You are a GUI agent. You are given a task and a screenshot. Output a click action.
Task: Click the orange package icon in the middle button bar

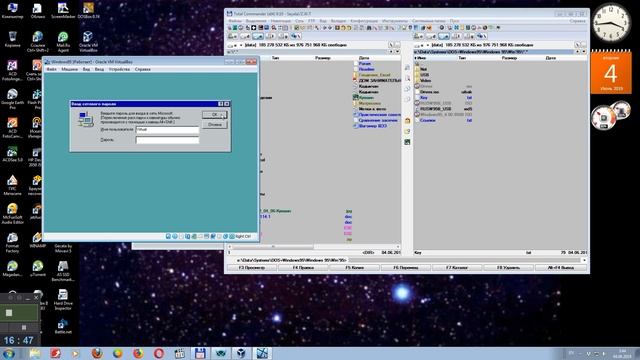point(407,121)
